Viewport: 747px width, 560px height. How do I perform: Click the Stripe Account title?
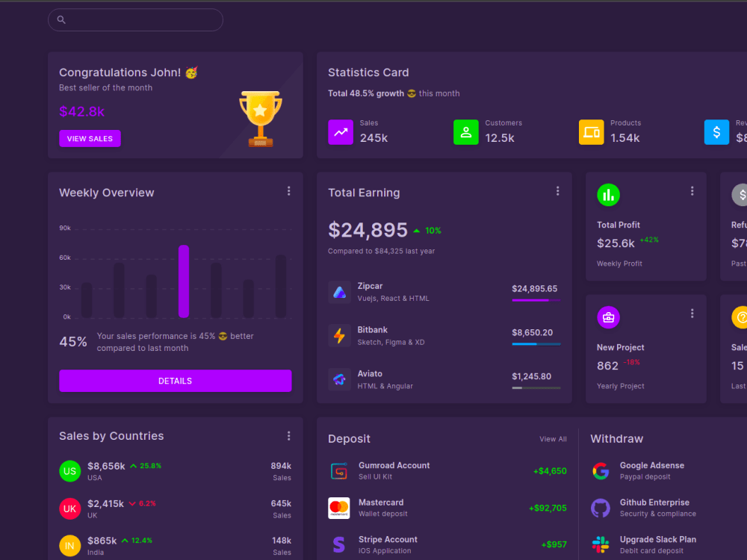388,540
